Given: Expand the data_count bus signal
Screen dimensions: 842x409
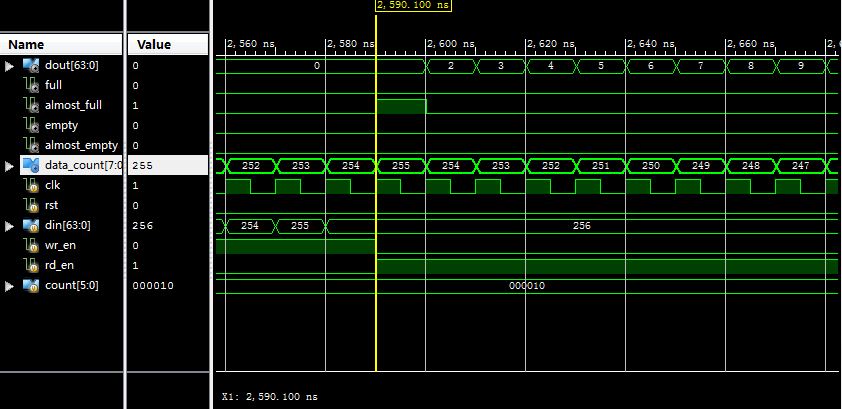Looking at the screenshot, I should (x=9, y=166).
